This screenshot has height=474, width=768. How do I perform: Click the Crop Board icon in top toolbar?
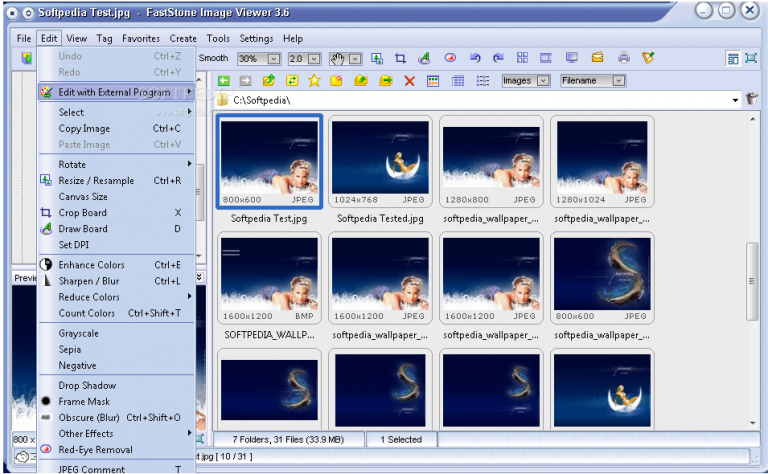[400, 59]
